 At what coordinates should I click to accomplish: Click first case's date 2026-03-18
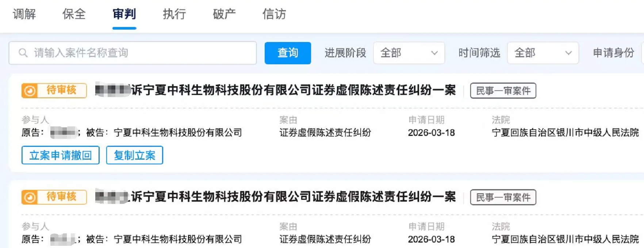tap(432, 133)
